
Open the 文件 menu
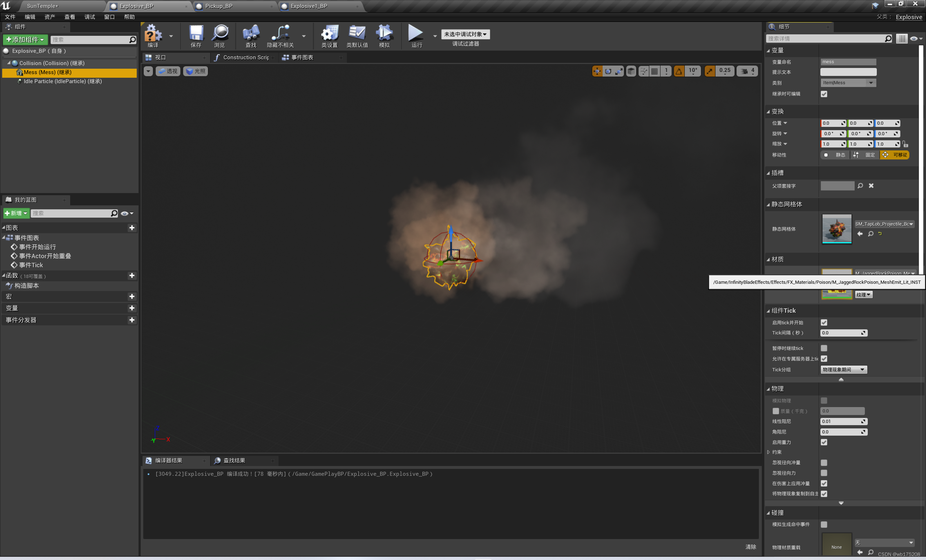tap(10, 17)
